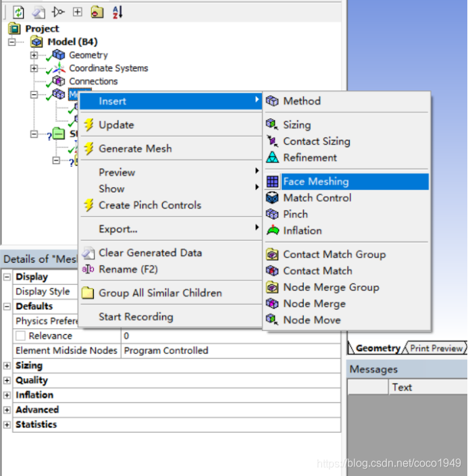Screen dimensions: 468x476
Task: Collapse the Defaults details section
Action: point(7,307)
